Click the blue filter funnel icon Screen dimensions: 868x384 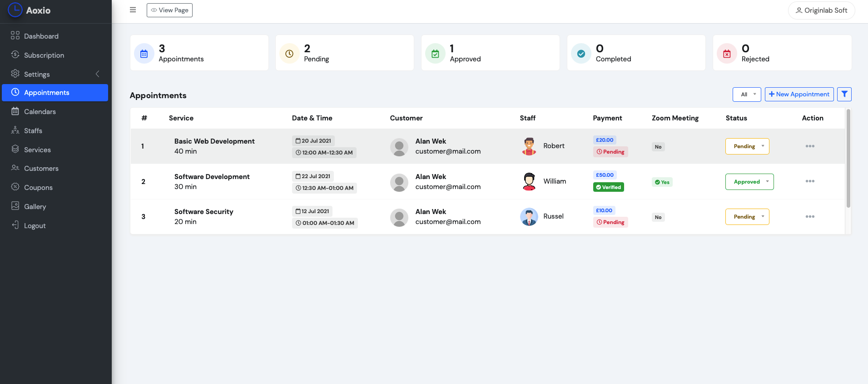tap(844, 94)
